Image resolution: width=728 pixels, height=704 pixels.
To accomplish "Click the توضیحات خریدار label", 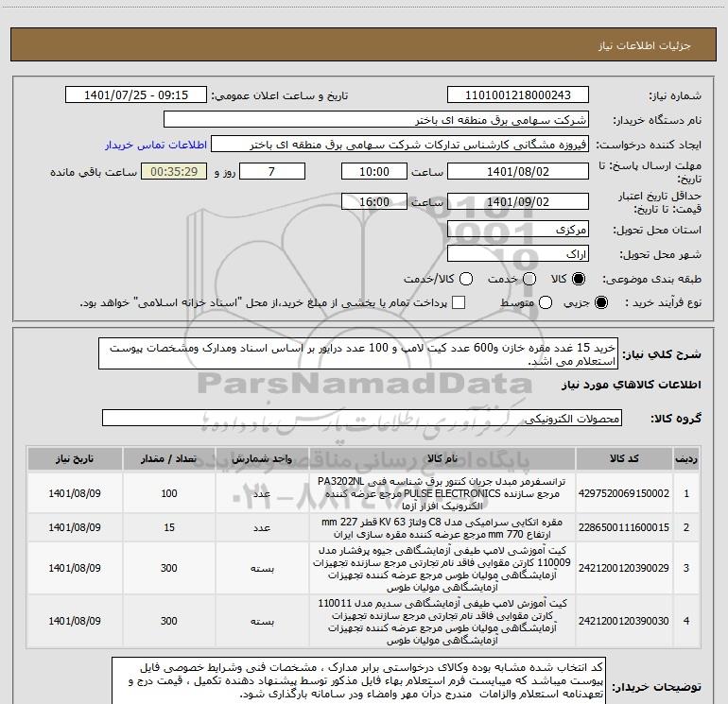I will point(656,687).
